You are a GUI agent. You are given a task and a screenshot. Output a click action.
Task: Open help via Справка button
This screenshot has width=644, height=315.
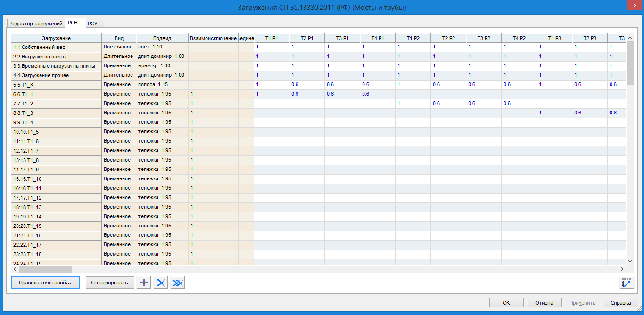click(x=621, y=303)
